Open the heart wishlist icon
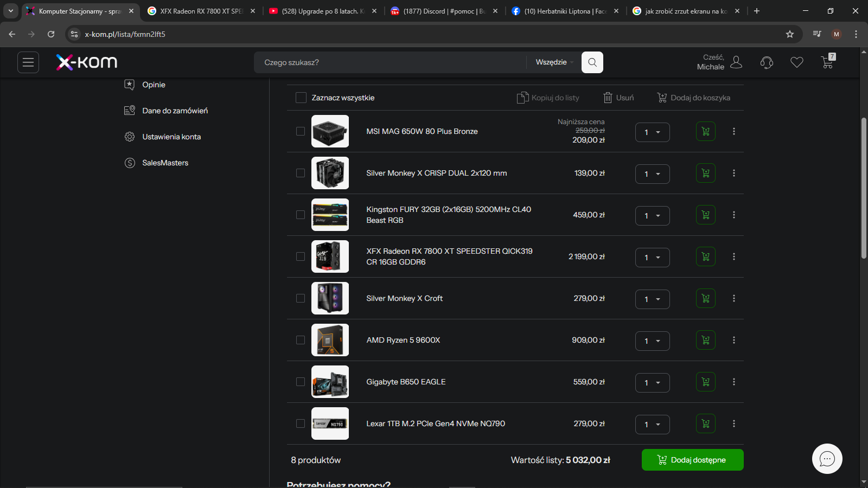 (797, 62)
